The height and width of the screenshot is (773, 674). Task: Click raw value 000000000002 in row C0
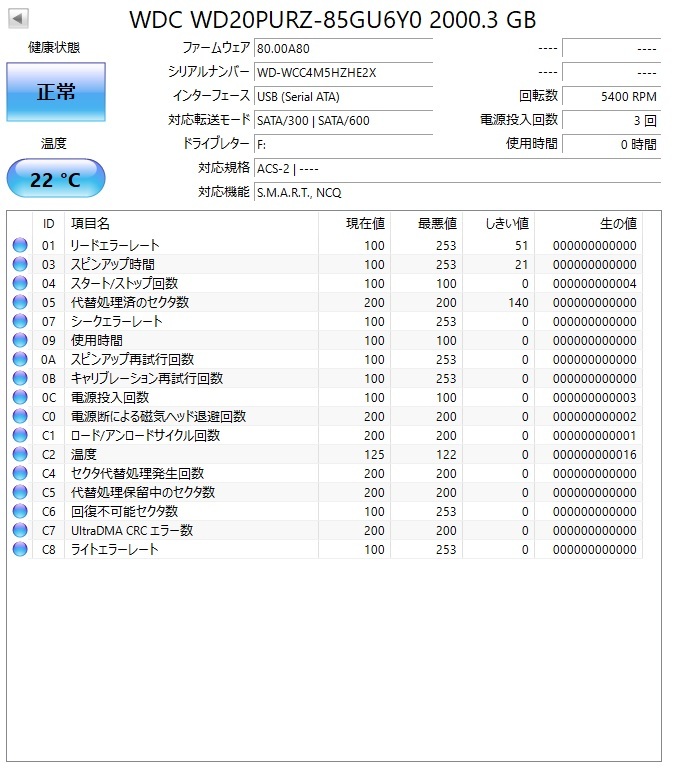click(x=595, y=417)
